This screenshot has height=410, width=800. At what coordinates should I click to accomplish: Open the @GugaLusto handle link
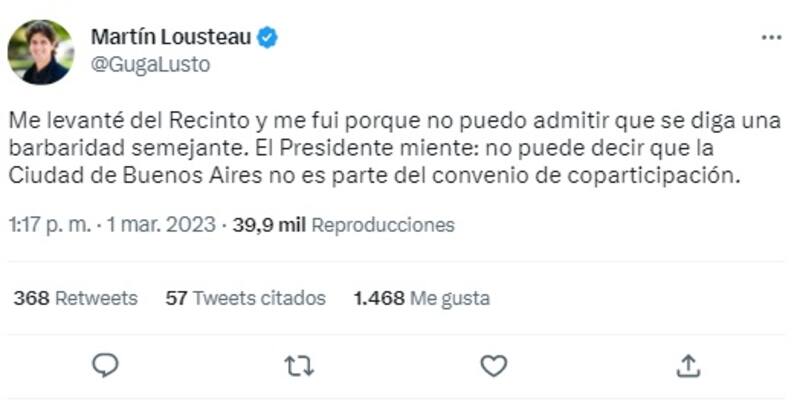click(x=150, y=64)
